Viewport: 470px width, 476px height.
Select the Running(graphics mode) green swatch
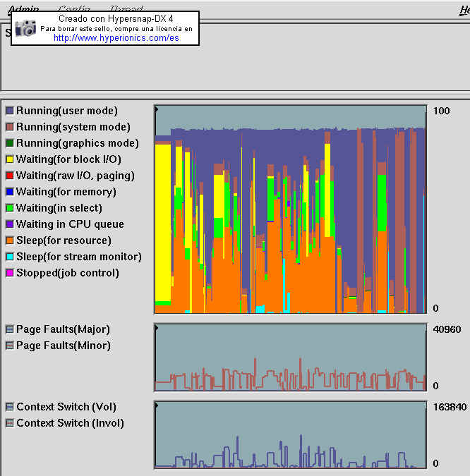tap(10, 143)
